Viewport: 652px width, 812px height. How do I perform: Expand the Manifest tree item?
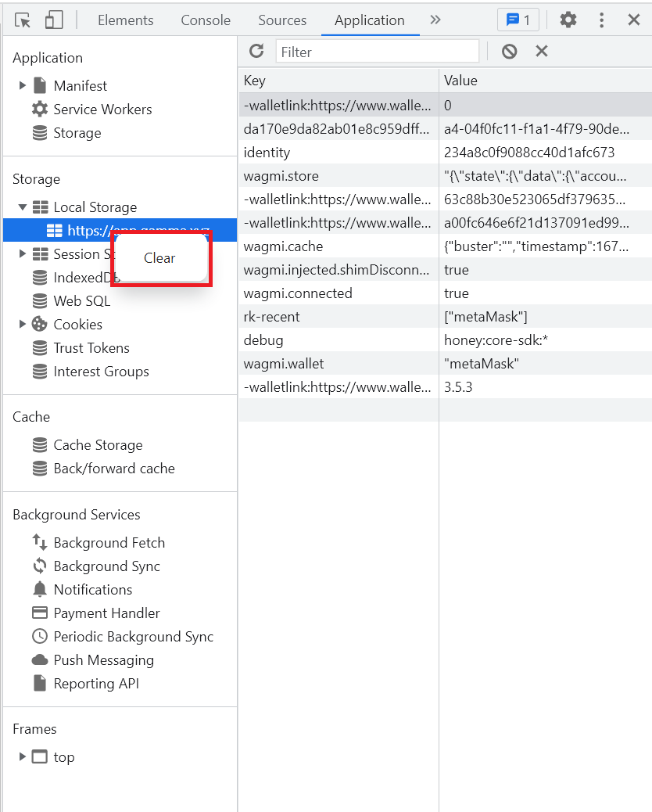(23, 86)
